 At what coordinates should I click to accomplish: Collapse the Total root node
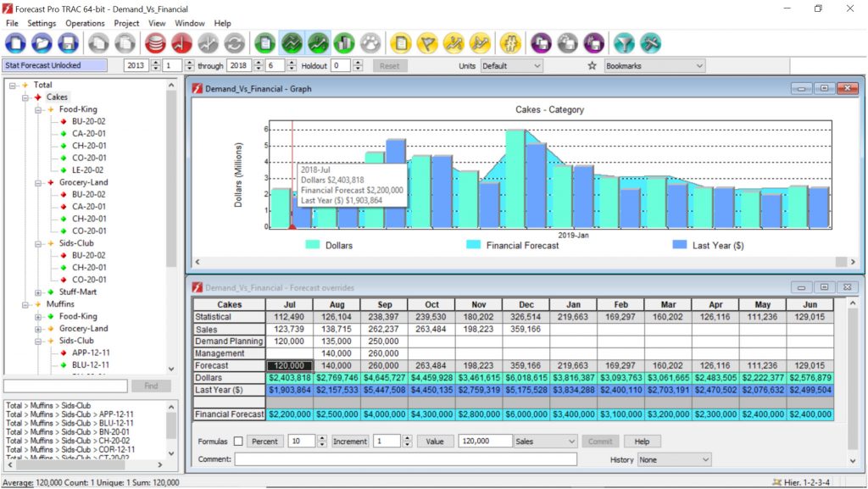tap(12, 86)
